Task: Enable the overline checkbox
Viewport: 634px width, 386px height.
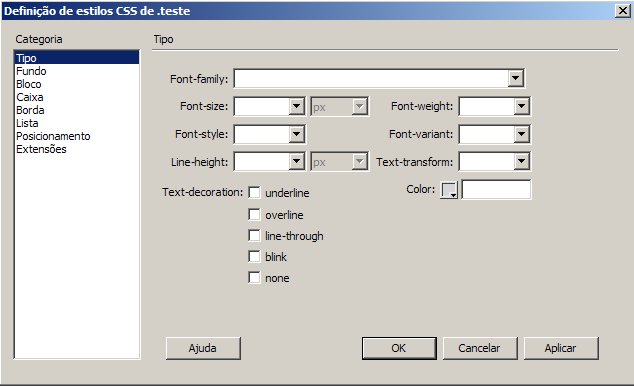Action: [x=254, y=214]
